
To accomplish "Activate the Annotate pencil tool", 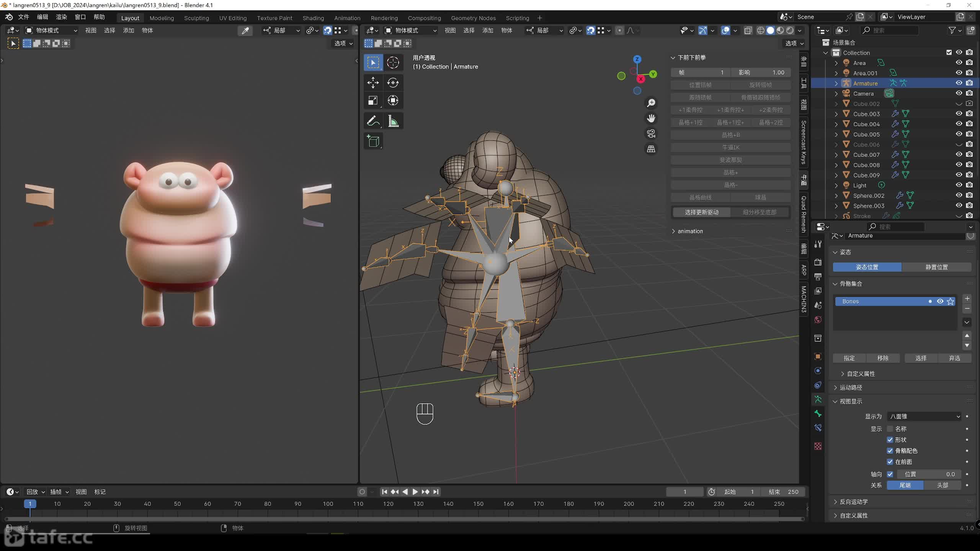I will pyautogui.click(x=373, y=121).
